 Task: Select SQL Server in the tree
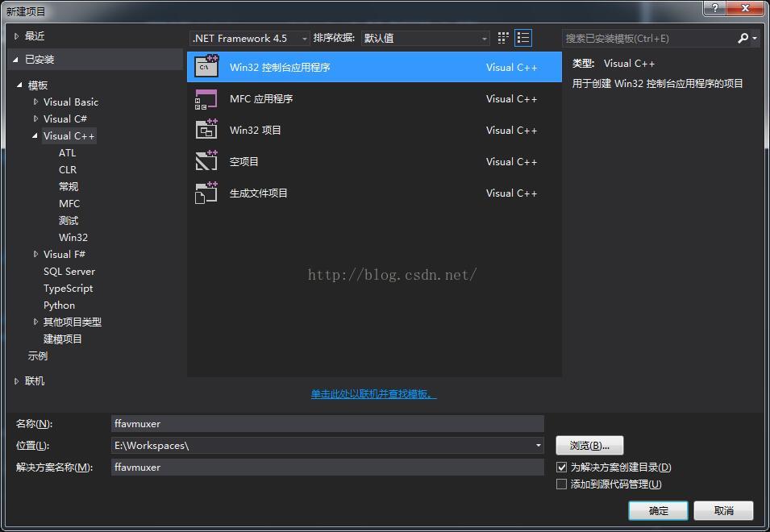coord(69,271)
